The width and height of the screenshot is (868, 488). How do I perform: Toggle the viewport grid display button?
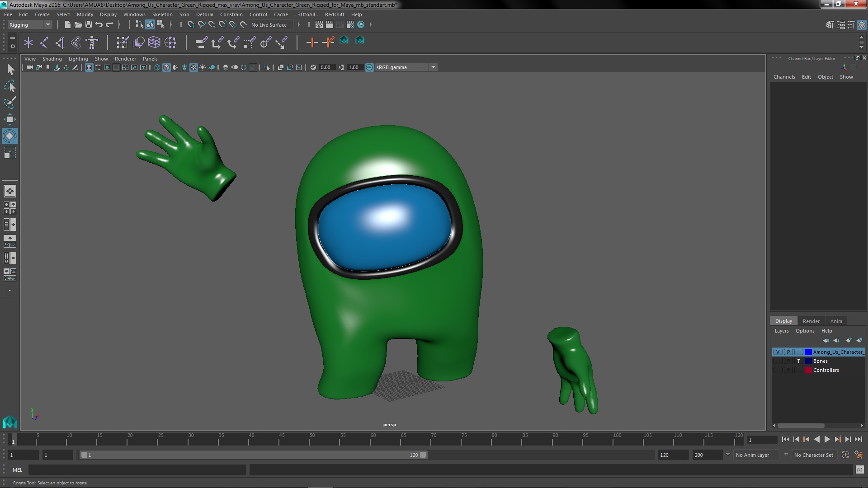pos(89,67)
